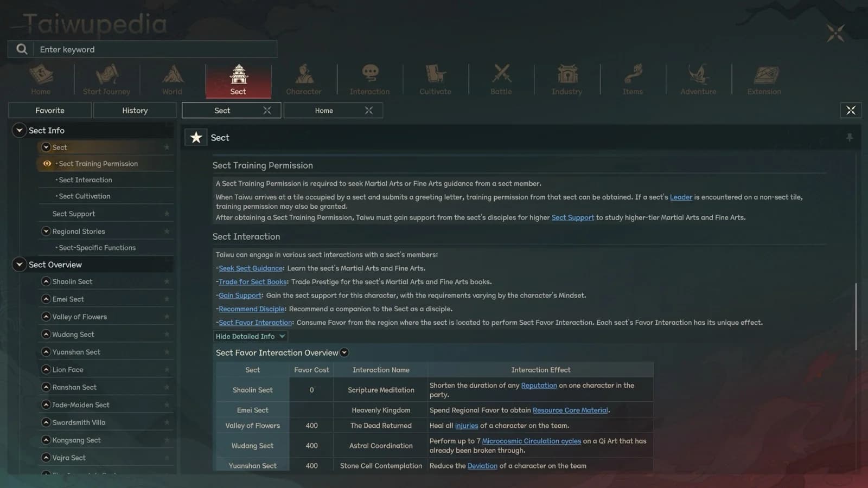Select Sect Cultivation in sidebar
This screenshot has width=868, height=488.
[x=84, y=196]
